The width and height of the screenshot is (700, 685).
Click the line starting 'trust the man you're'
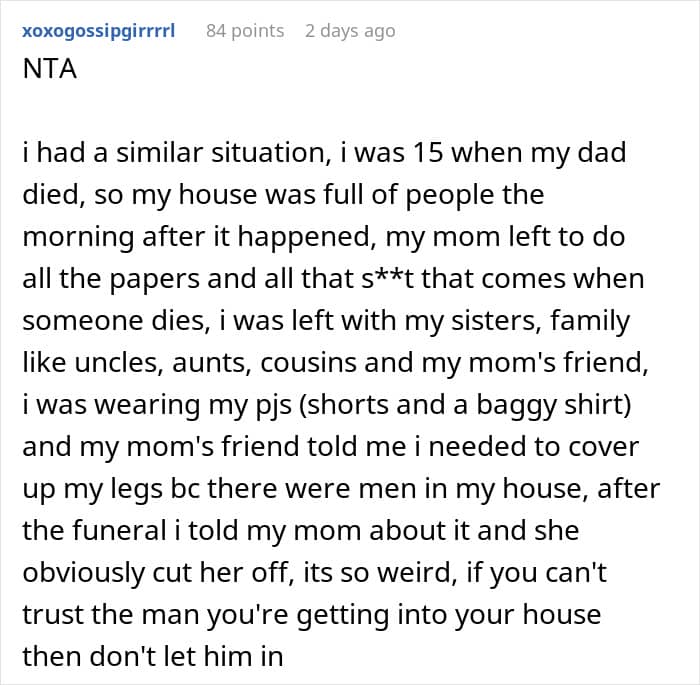[x=312, y=615]
